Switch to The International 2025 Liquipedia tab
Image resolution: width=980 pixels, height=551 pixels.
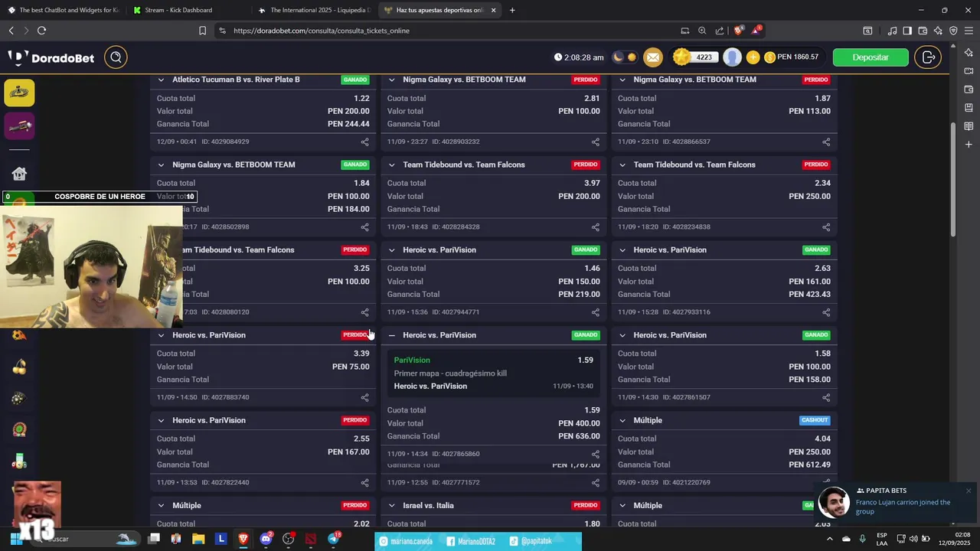[x=314, y=10]
